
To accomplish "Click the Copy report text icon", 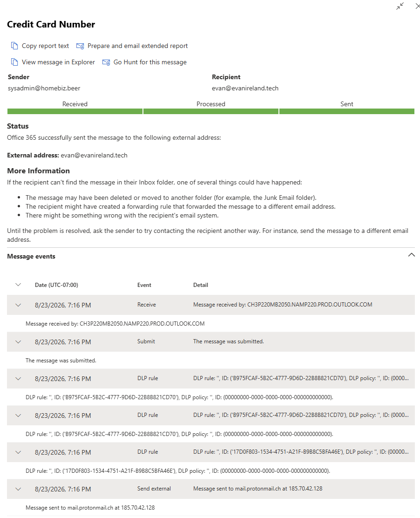I will [14, 46].
